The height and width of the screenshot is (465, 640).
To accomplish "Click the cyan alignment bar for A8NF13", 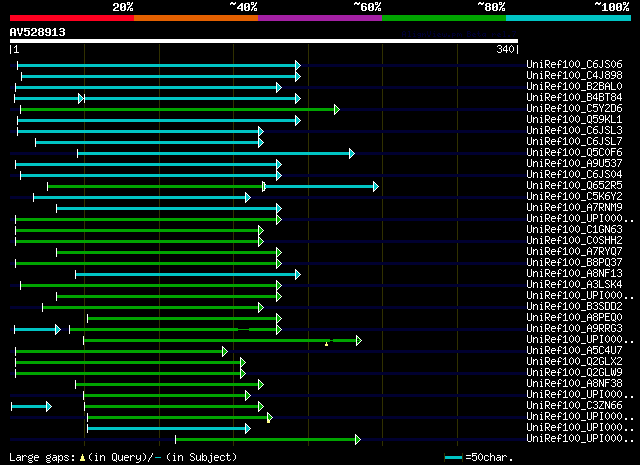I will tap(186, 274).
